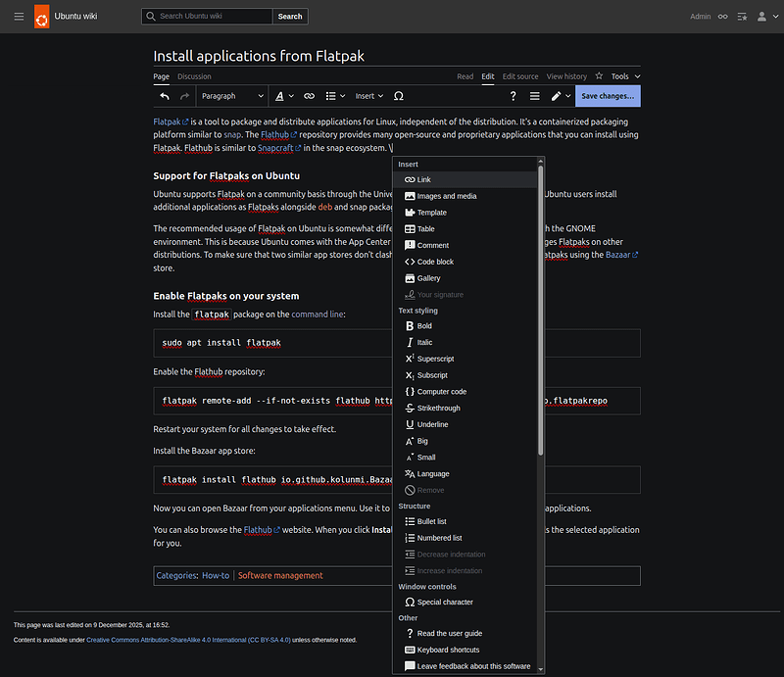Screen dimensions: 784x677
Task: Click the link icon in the editor toolbar
Action: click(x=308, y=95)
